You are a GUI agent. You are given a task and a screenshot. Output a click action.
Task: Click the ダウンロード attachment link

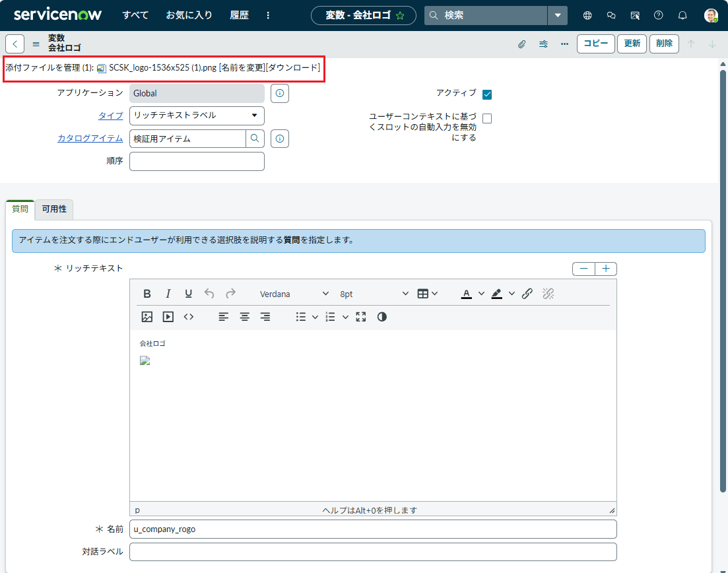click(292, 67)
